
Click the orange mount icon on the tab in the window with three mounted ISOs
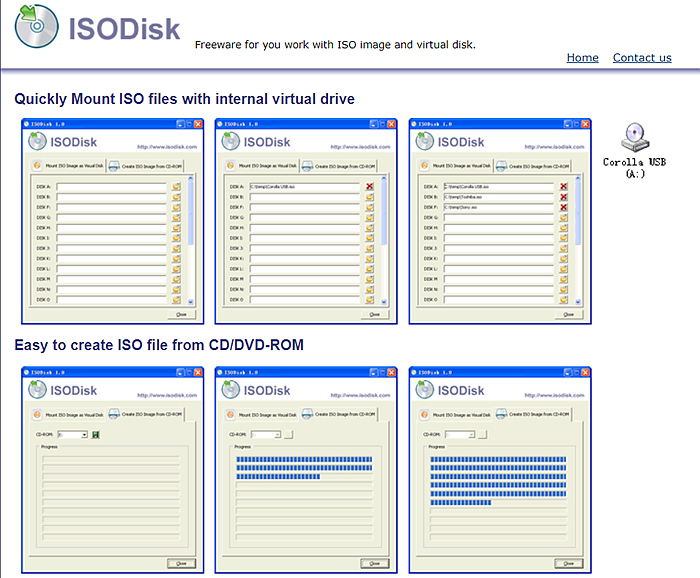[425, 165]
